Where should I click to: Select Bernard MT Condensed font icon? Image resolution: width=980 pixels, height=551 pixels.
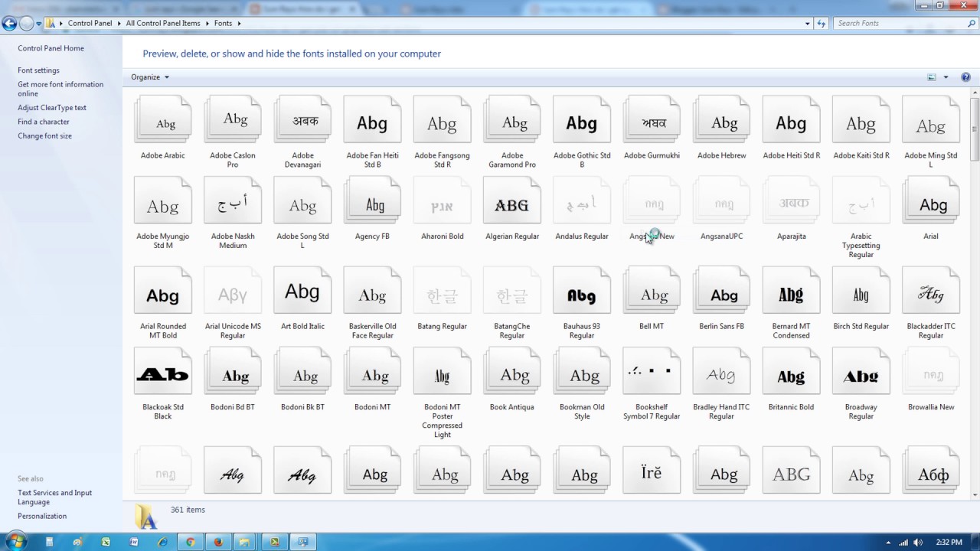[791, 292]
